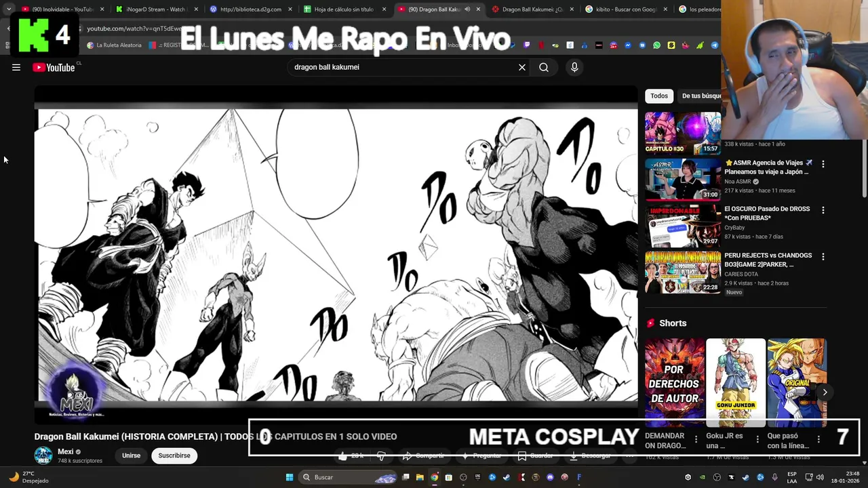Show next Shorts with the arrow
Image resolution: width=868 pixels, height=488 pixels.
pos(825,392)
